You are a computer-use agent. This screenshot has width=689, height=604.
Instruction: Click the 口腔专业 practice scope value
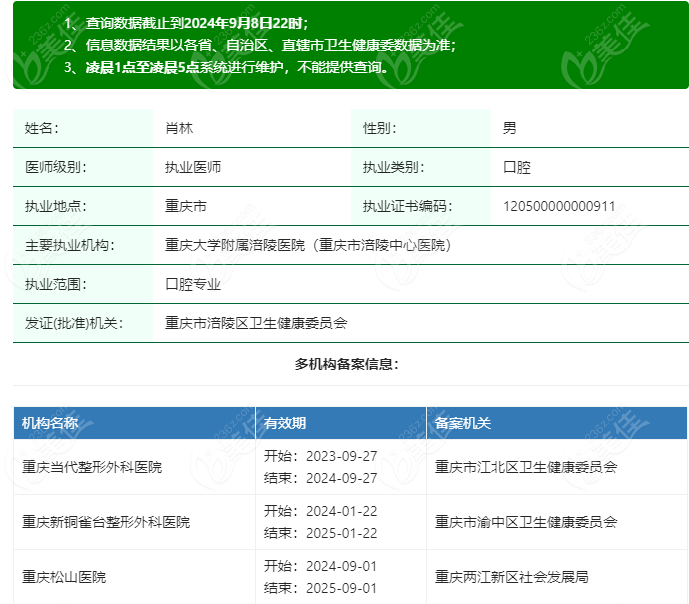(x=193, y=284)
